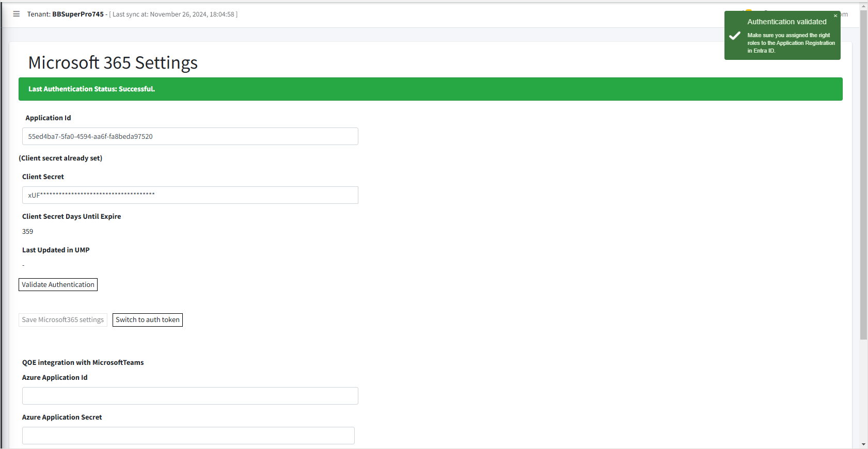Close the Authentication validated notification

coord(835,15)
